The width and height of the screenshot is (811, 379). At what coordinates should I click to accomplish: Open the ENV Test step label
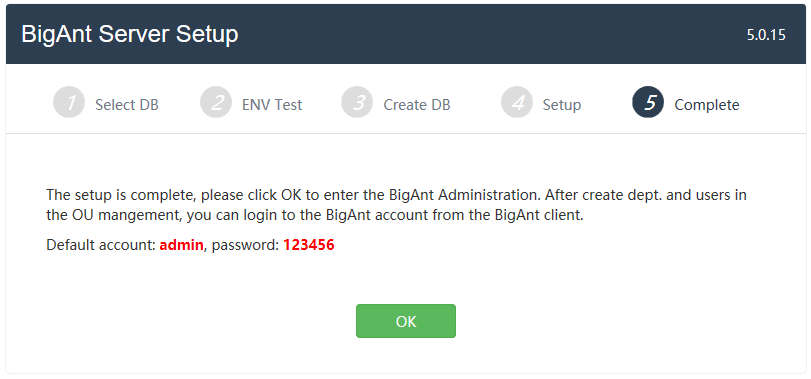click(272, 105)
